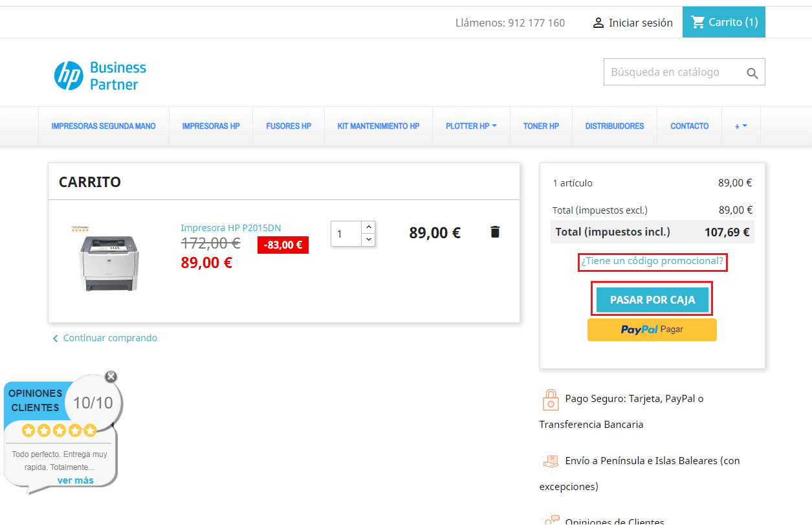The height and width of the screenshot is (525, 812).
Task: Open the Carrito (1) button in header
Action: coord(724,22)
